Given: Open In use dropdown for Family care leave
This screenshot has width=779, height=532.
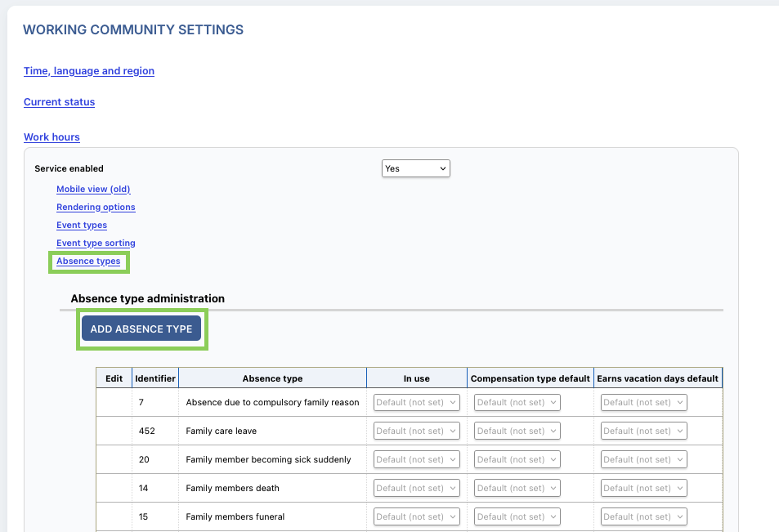Looking at the screenshot, I should [416, 431].
